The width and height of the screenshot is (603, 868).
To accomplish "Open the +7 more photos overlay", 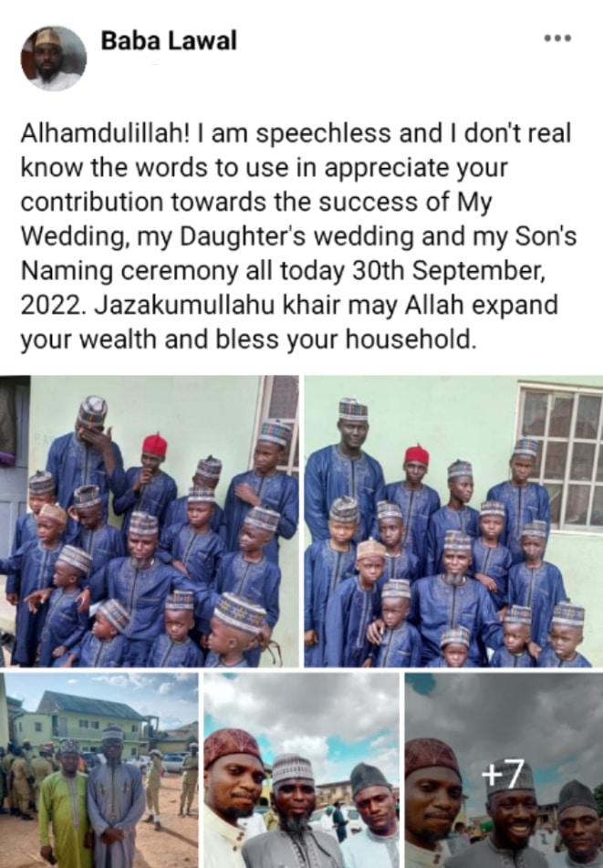I will pyautogui.click(x=500, y=776).
